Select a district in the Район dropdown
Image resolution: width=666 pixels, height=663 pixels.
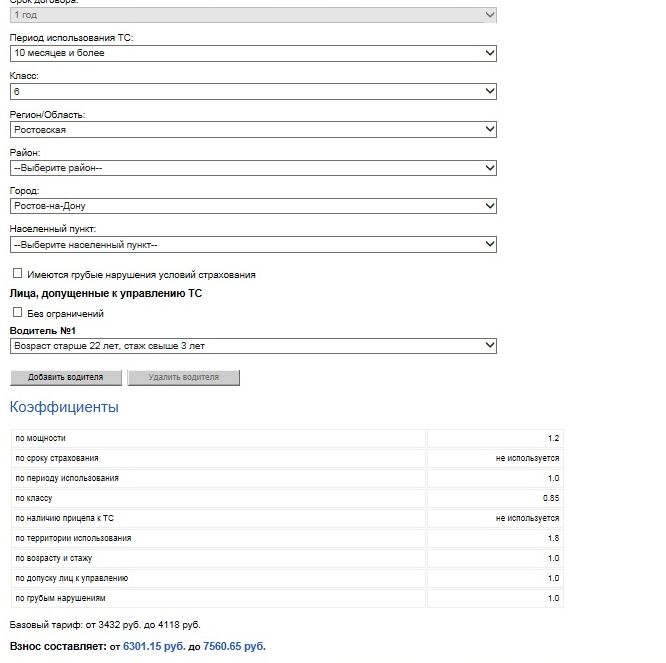point(253,168)
